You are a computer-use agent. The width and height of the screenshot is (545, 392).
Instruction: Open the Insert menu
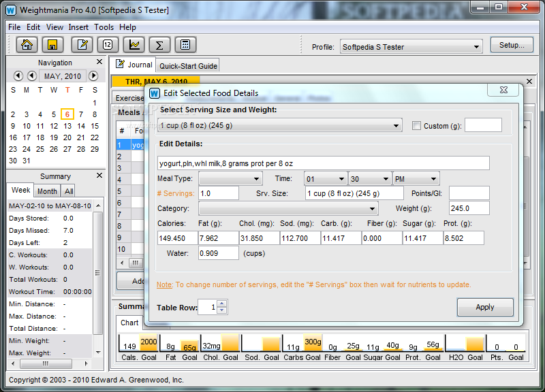point(78,27)
